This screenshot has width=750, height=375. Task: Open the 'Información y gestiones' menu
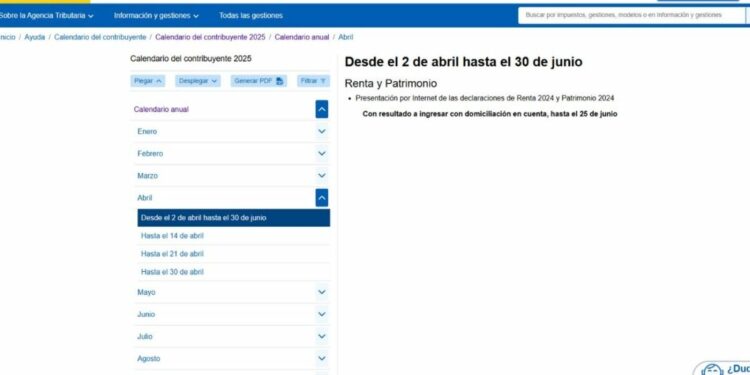[x=156, y=16]
